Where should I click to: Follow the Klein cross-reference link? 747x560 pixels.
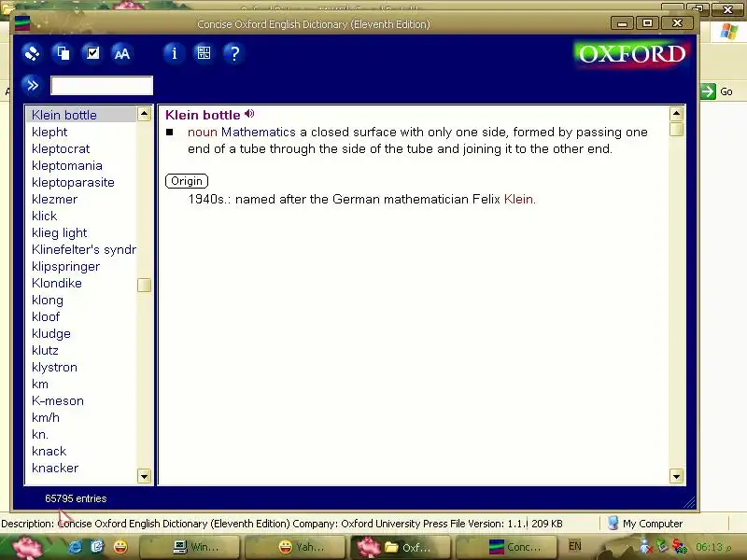click(518, 199)
